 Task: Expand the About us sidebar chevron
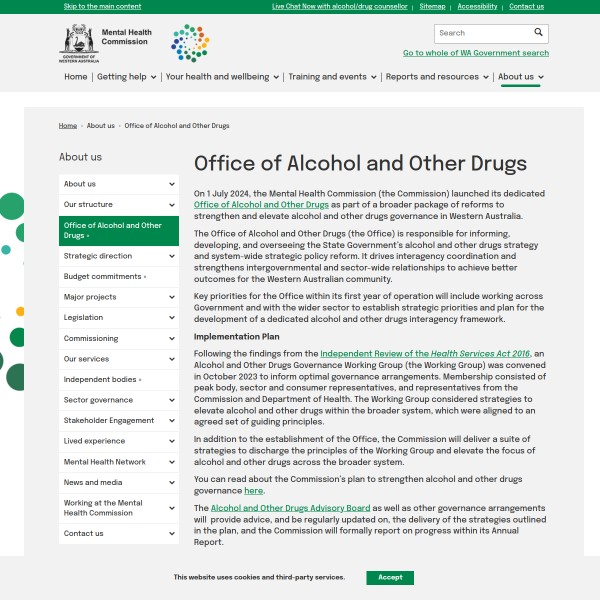(x=172, y=184)
